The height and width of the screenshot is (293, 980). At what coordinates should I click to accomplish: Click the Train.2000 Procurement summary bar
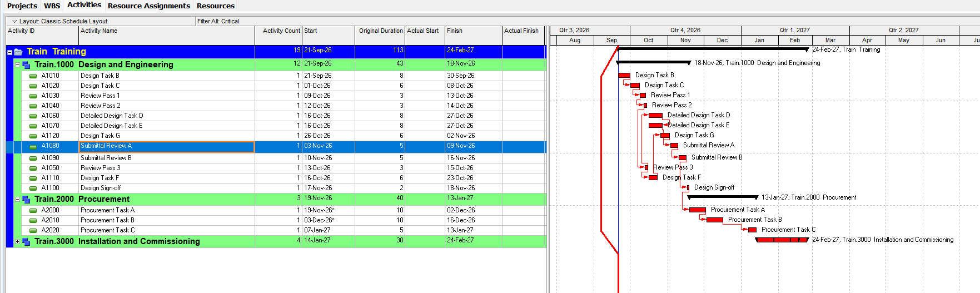click(x=723, y=197)
